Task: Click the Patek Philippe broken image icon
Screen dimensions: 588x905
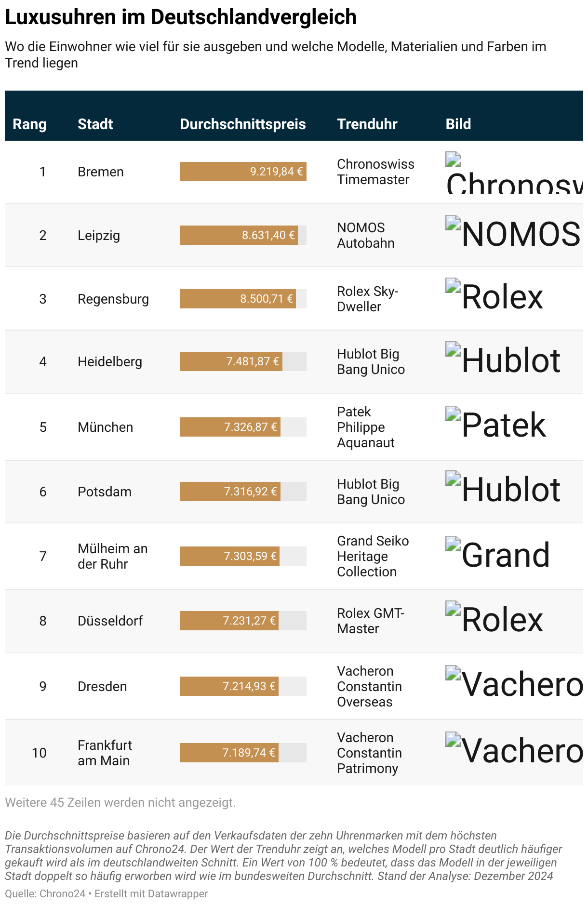Action: click(453, 413)
